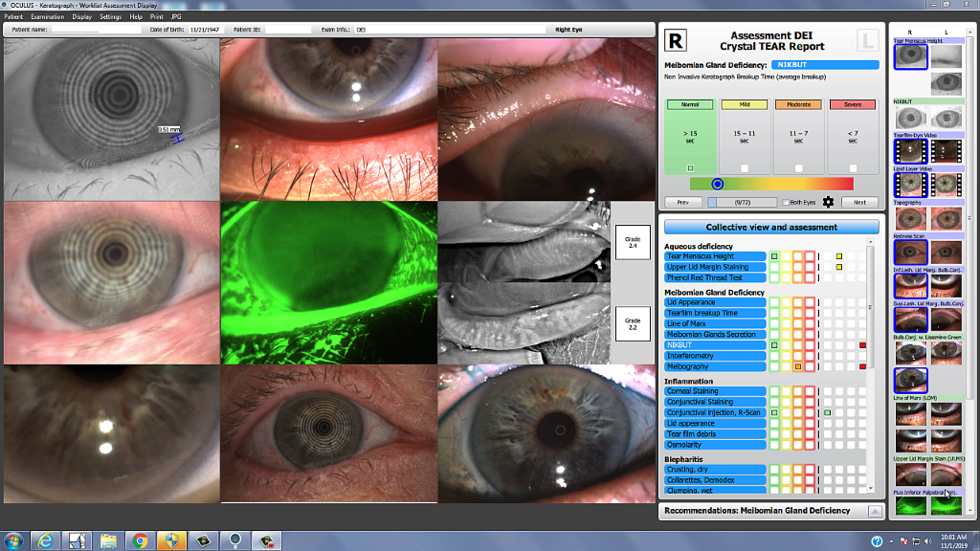Screen dimensions: 980x551
Task: Open the settings gear in assessment panel
Action: pyautogui.click(x=829, y=202)
